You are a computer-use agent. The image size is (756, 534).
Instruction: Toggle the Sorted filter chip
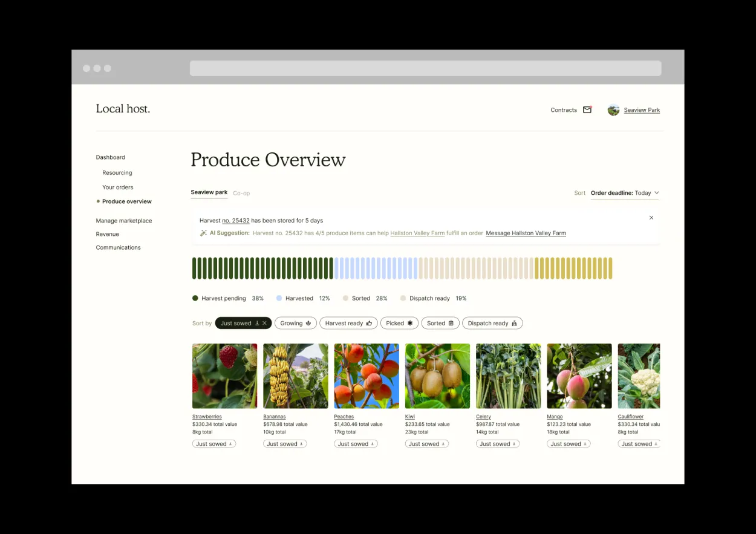[x=440, y=324]
